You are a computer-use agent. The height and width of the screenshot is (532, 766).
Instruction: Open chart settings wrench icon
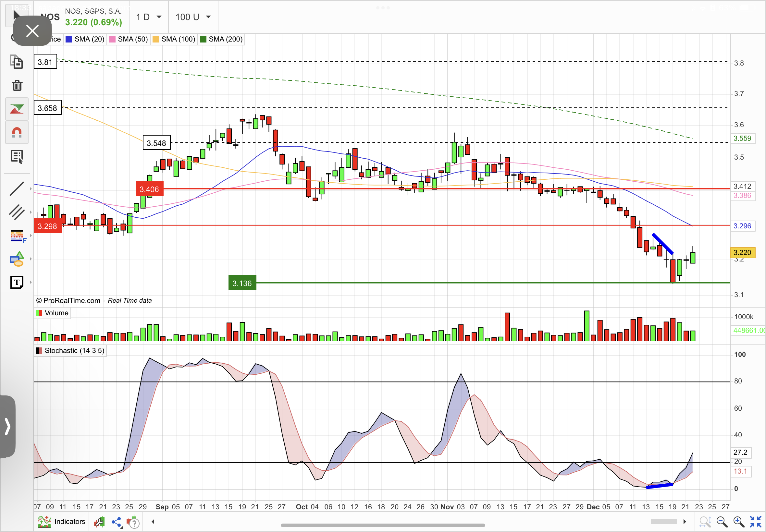point(99,522)
